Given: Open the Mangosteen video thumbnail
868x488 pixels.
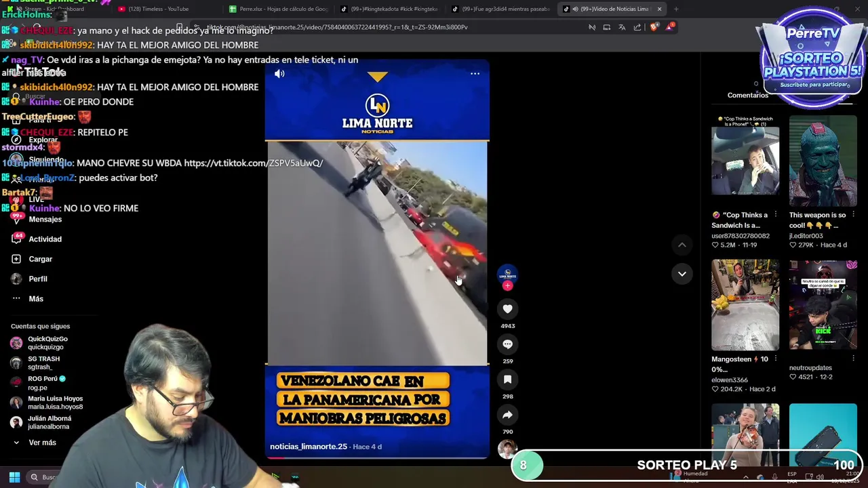Looking at the screenshot, I should point(745,305).
